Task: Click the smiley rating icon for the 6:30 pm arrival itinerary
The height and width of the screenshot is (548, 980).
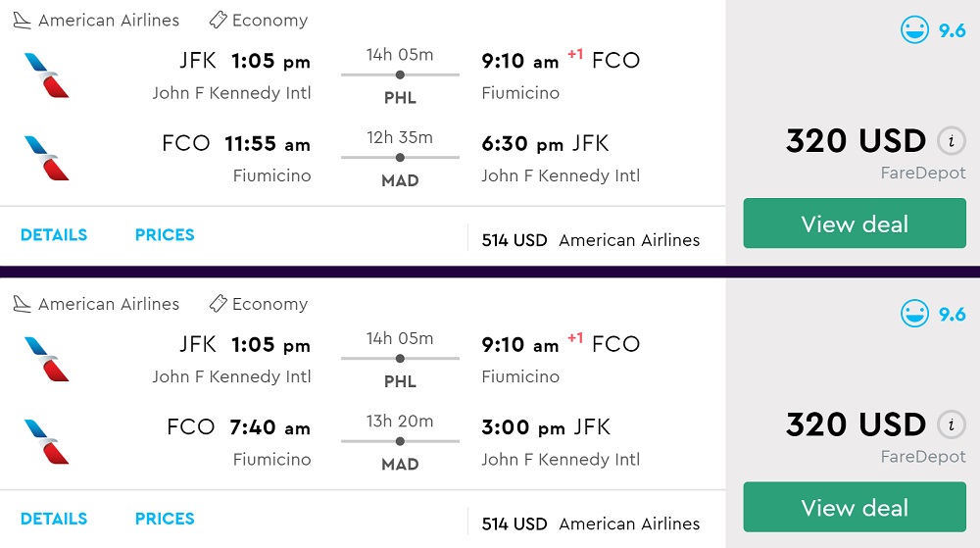Action: coord(914,30)
